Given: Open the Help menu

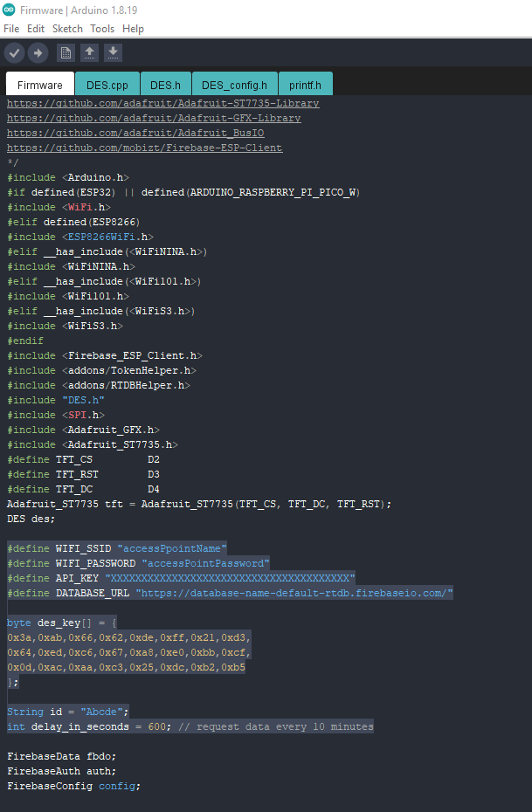Looking at the screenshot, I should (x=133, y=29).
